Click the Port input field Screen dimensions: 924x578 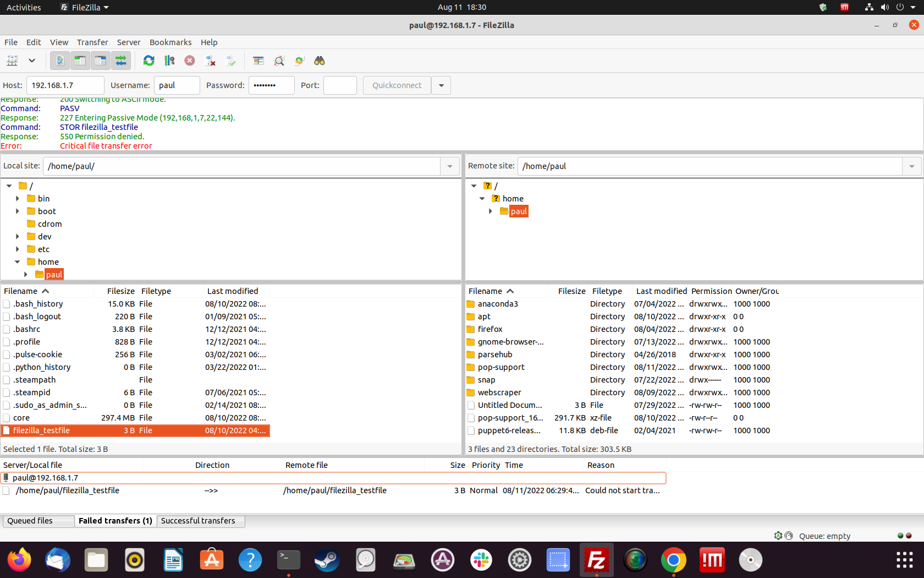(x=340, y=85)
